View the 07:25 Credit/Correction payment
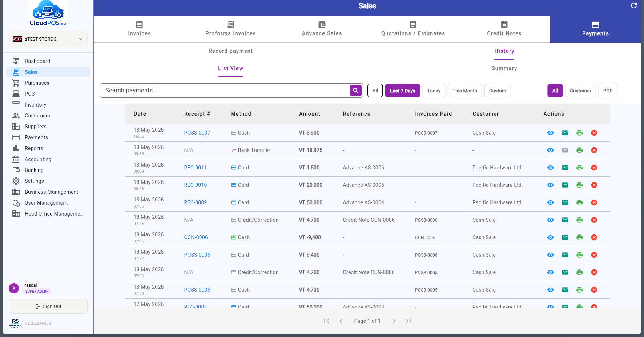 click(551, 220)
